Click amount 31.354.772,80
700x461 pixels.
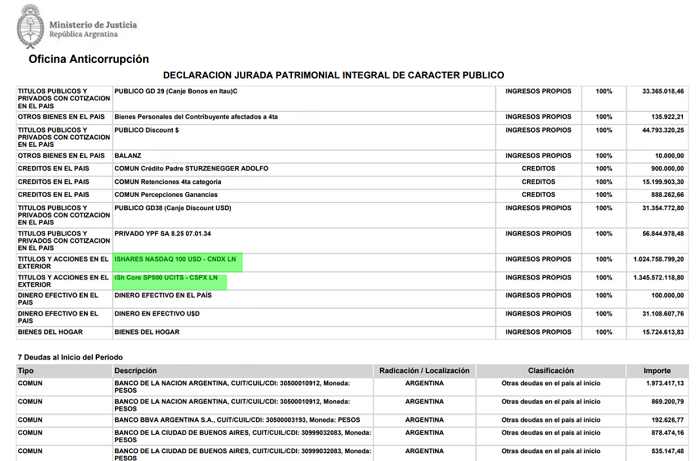(663, 208)
